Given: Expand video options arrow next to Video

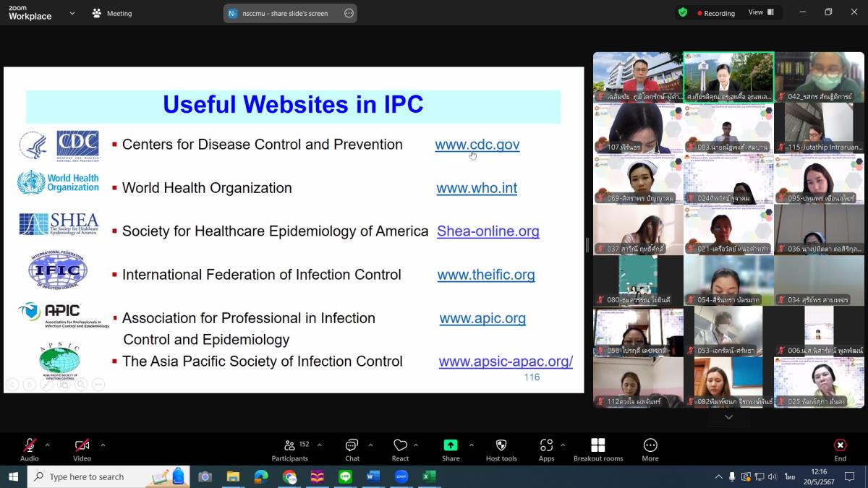Looking at the screenshot, I should pyautogui.click(x=103, y=445).
